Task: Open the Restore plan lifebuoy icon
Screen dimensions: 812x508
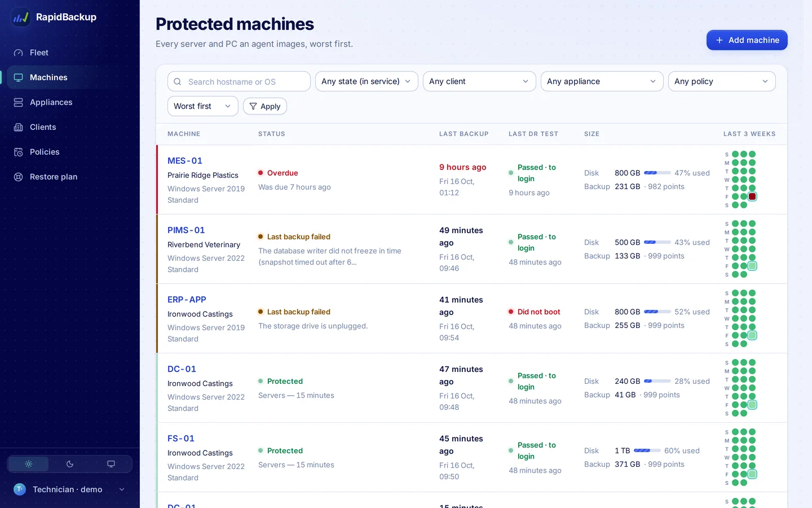Action: 19,177
